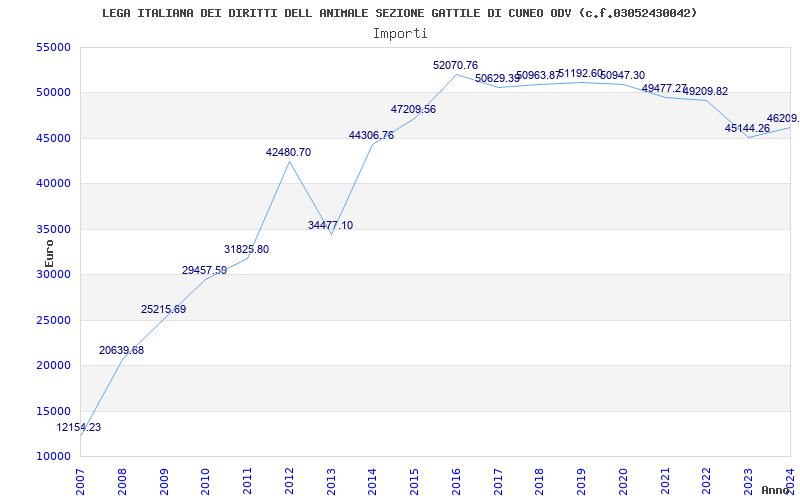The width and height of the screenshot is (800, 500).
Task: Click the Euro y-axis label
Action: tap(49, 252)
